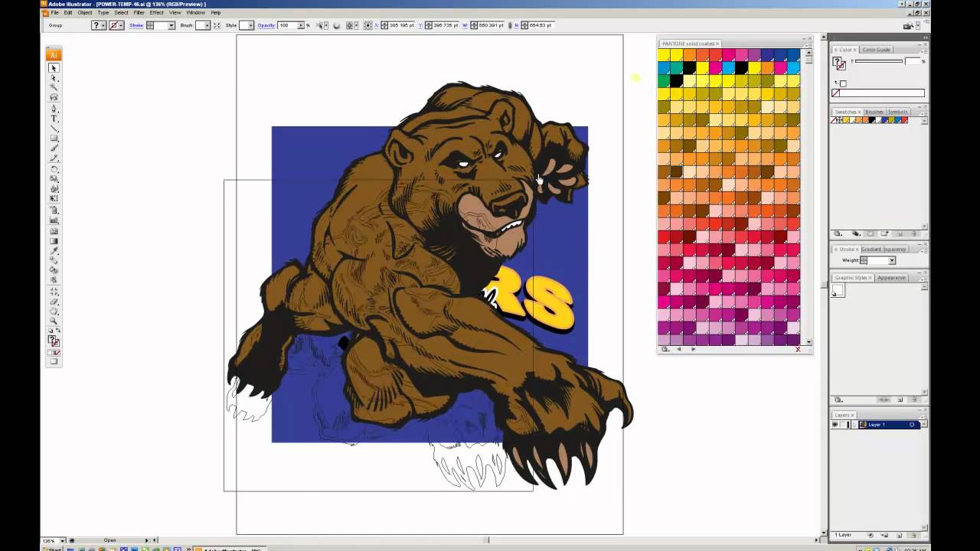Select the Warp tool
The width and height of the screenshot is (980, 551).
click(x=54, y=188)
